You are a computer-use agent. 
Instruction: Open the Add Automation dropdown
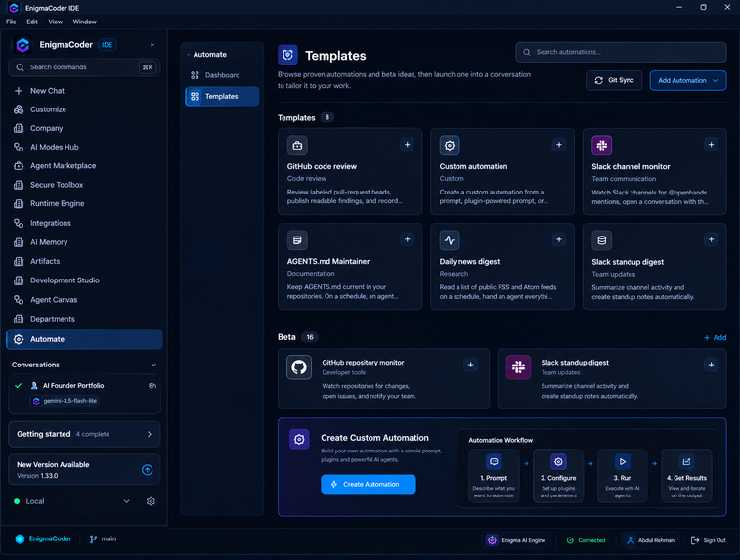pos(687,81)
